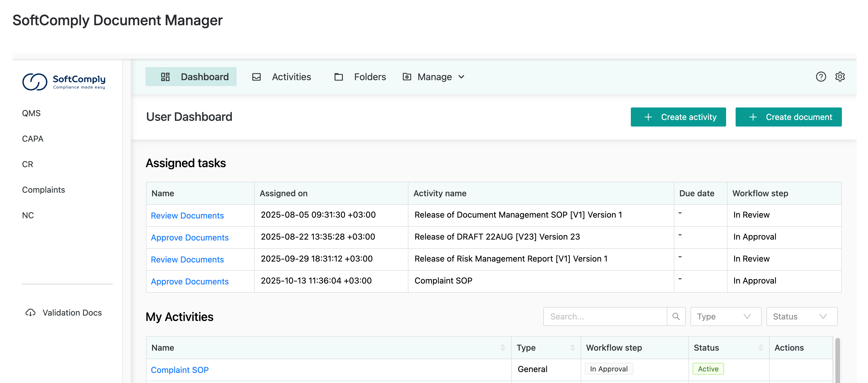Open settings via the gear icon
The width and height of the screenshot is (868, 383).
coord(840,77)
